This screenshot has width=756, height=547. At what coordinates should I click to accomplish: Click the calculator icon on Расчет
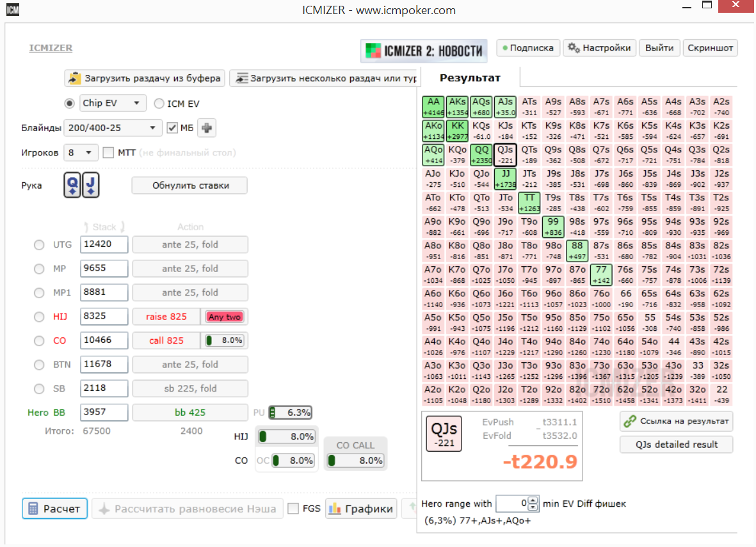click(x=33, y=509)
